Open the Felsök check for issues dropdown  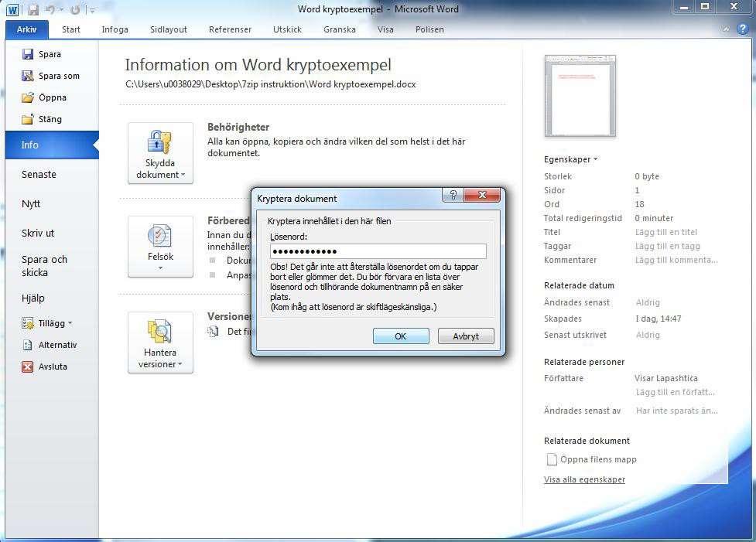(x=160, y=247)
